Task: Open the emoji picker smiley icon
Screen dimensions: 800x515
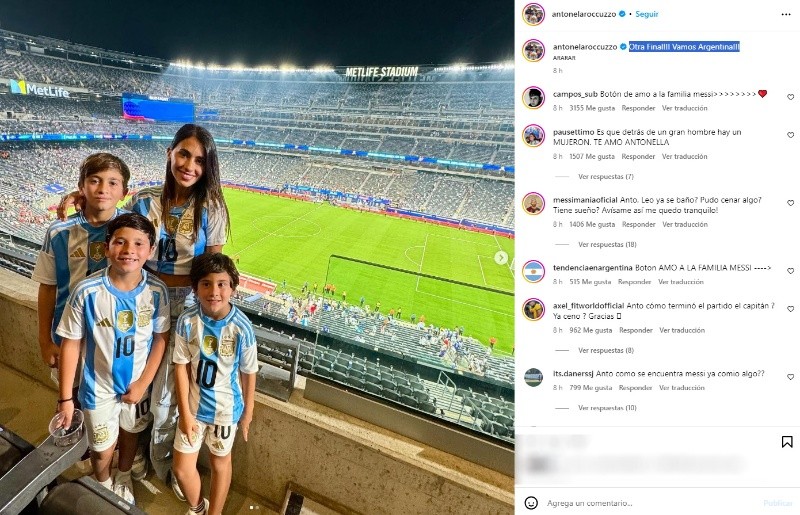Action: coord(531,503)
